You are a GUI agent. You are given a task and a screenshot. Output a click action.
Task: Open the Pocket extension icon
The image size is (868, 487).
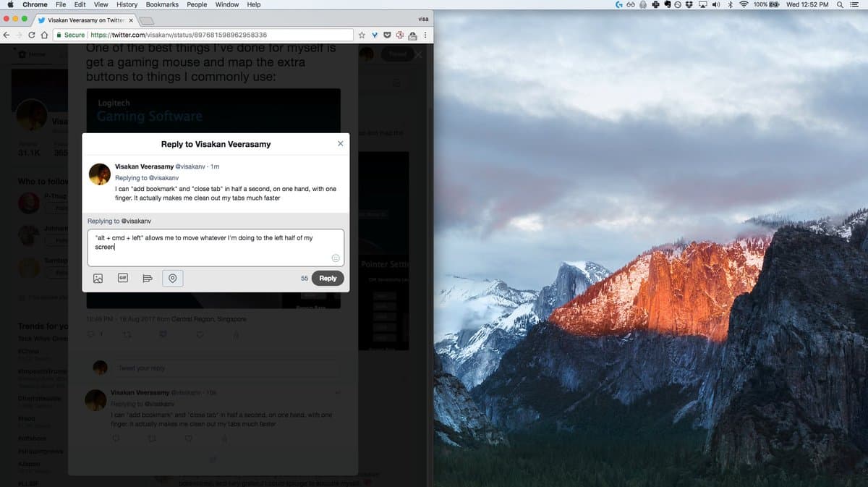[x=387, y=35]
